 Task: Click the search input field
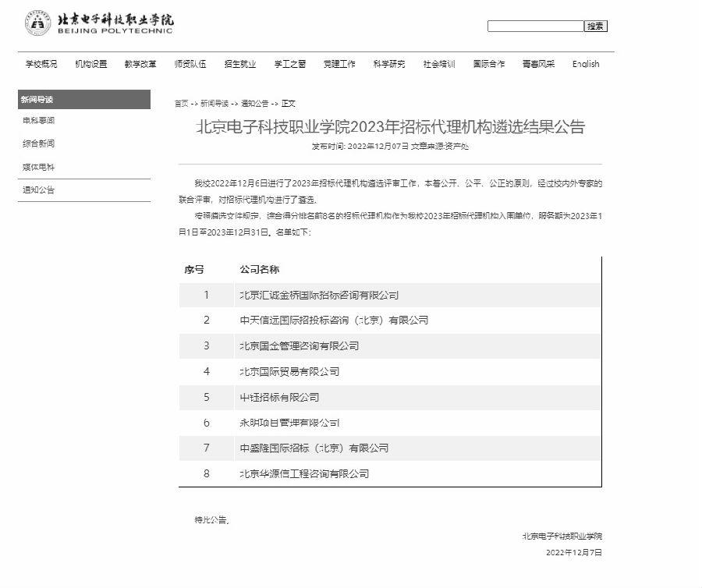[x=535, y=26]
